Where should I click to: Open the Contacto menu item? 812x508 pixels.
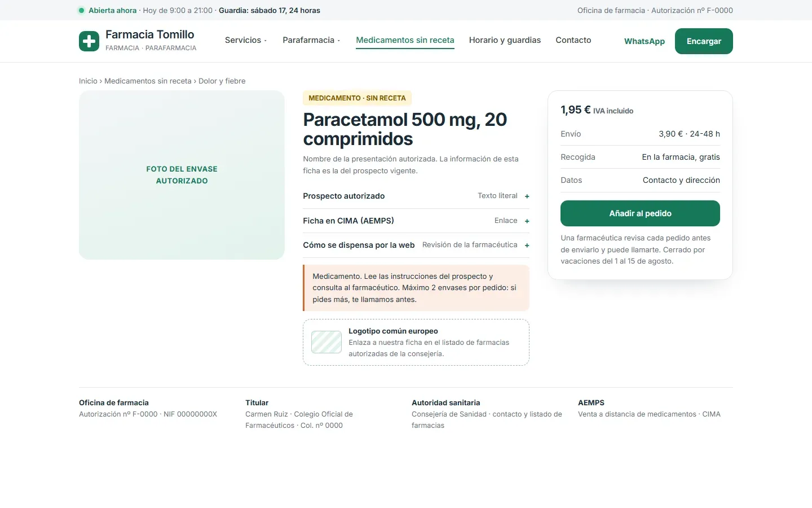pos(573,40)
